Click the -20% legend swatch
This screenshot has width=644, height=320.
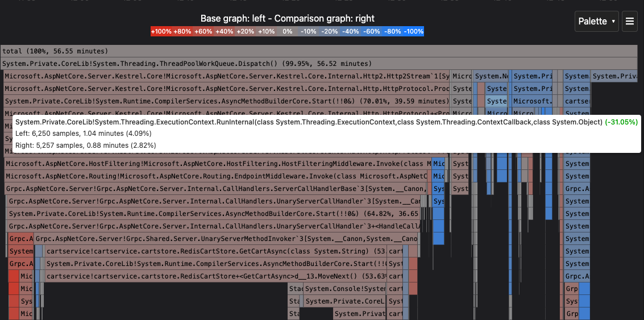click(330, 32)
